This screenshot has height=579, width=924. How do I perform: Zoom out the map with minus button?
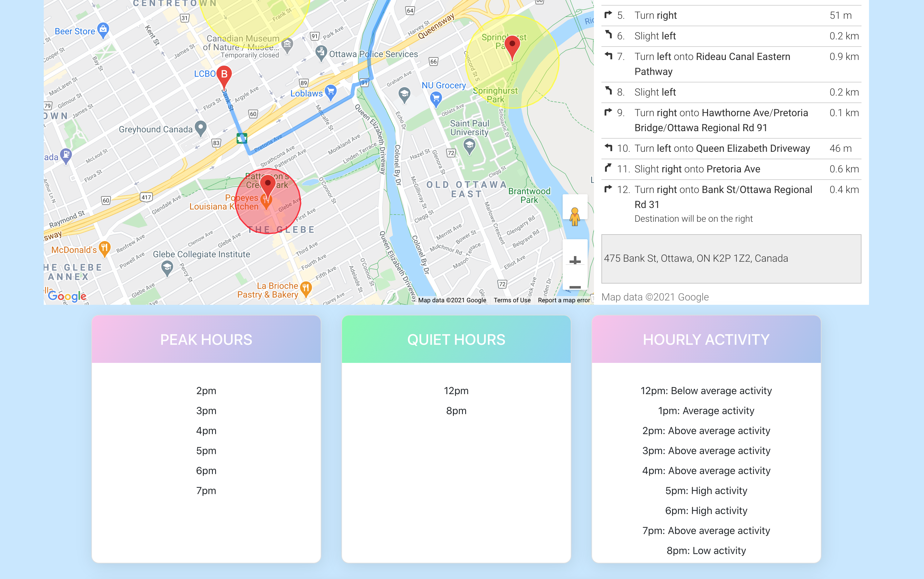[575, 287]
